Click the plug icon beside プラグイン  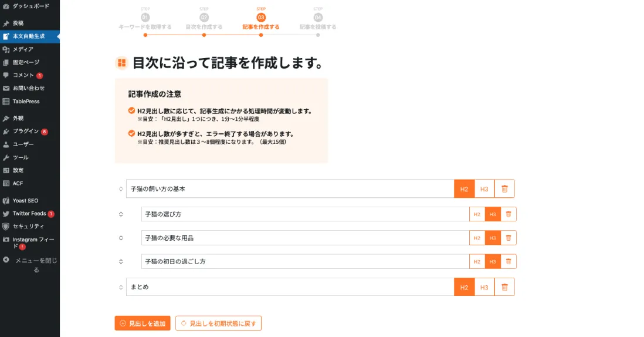6,132
